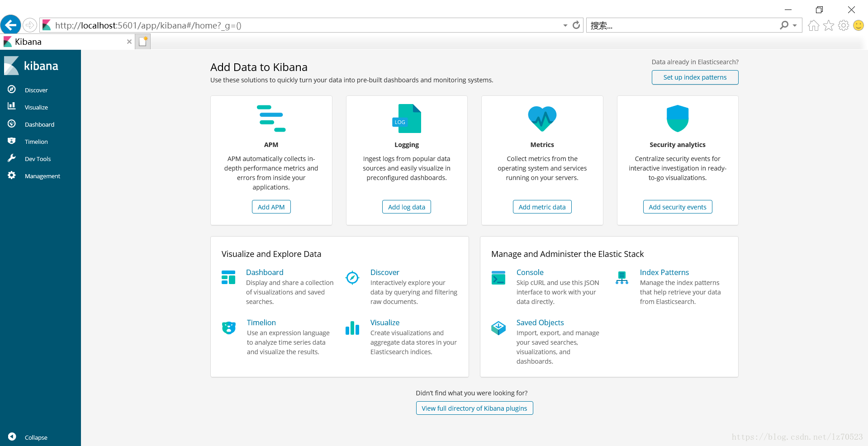Screen dimensions: 868x446
Task: Click the Kibana logo in sidebar
Action: 31,66
